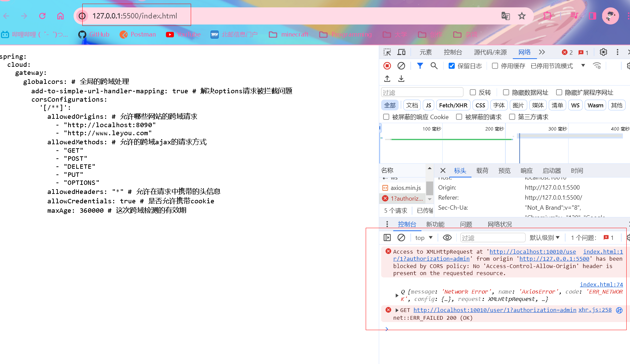Open the 已停用节流模式 throttling dropdown
The height and width of the screenshot is (364, 630).
coord(558,66)
